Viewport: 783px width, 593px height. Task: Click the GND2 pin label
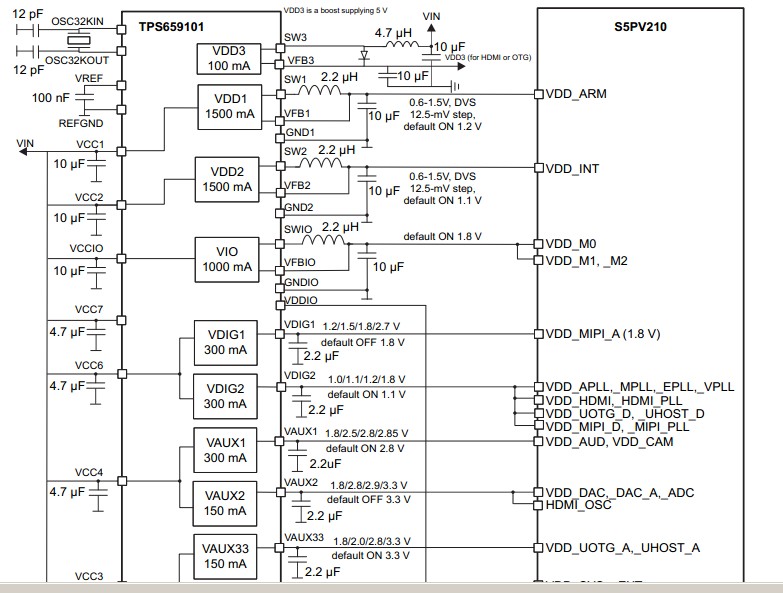(299, 207)
